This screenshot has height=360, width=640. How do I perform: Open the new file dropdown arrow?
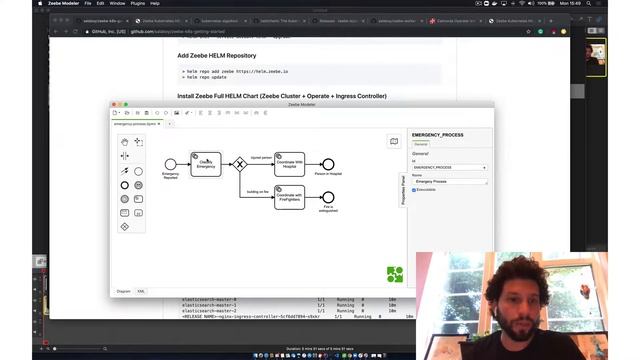click(119, 113)
